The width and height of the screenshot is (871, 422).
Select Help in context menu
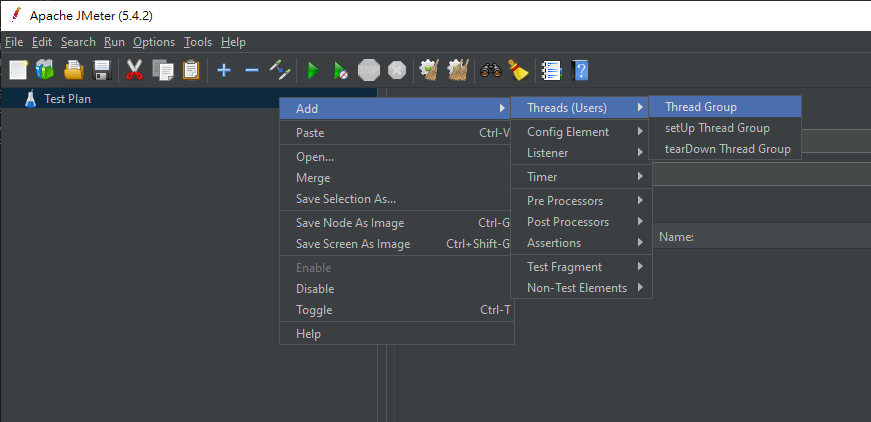(x=397, y=334)
